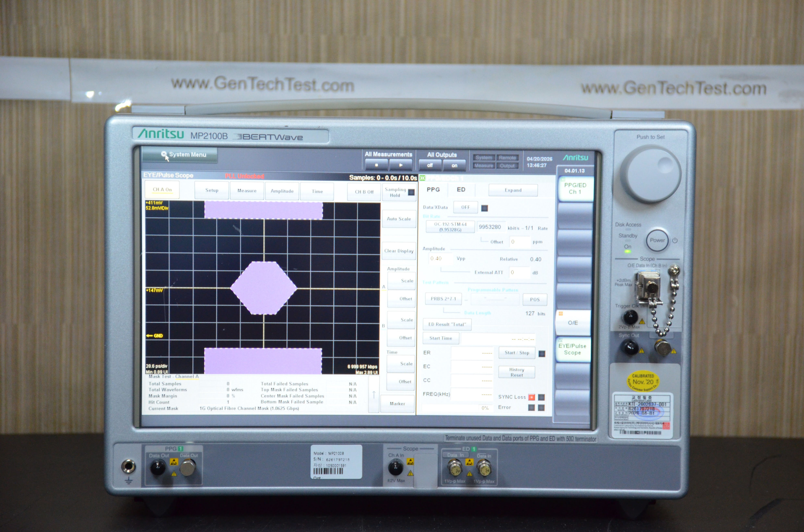Click the Auto Scale button
This screenshot has height=532, width=804.
[x=399, y=219]
